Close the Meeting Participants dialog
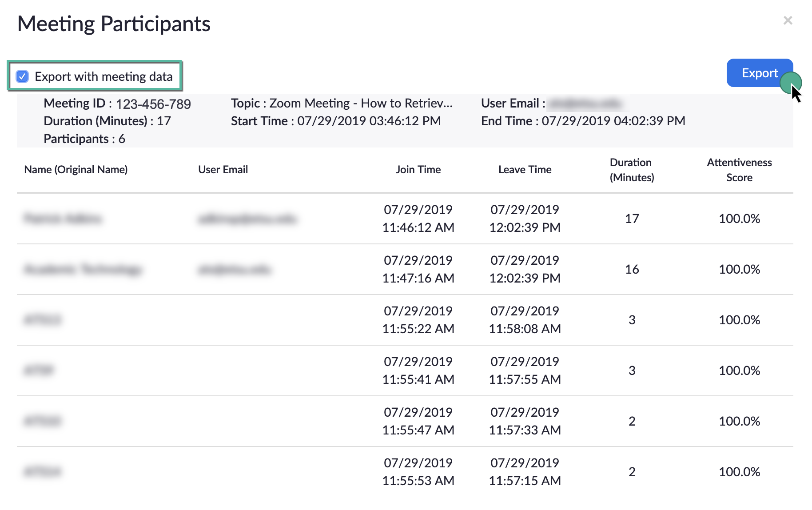The width and height of the screenshot is (812, 510). [788, 20]
